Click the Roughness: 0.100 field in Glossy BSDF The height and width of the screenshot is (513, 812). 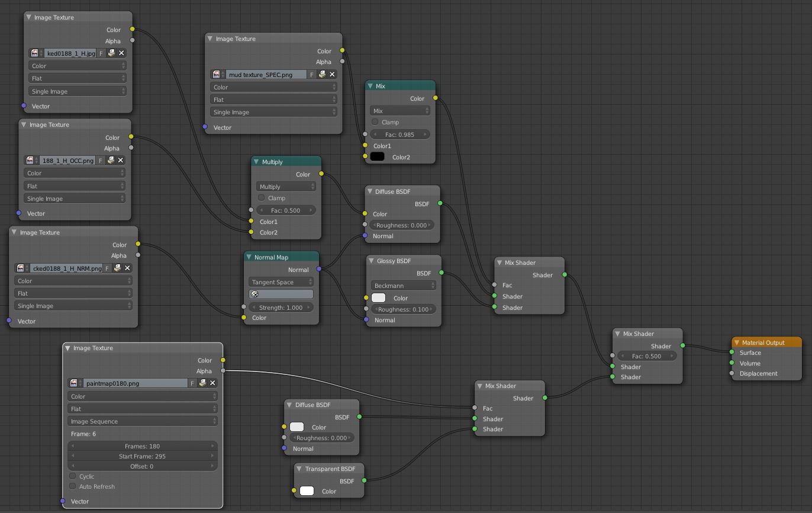[404, 309]
